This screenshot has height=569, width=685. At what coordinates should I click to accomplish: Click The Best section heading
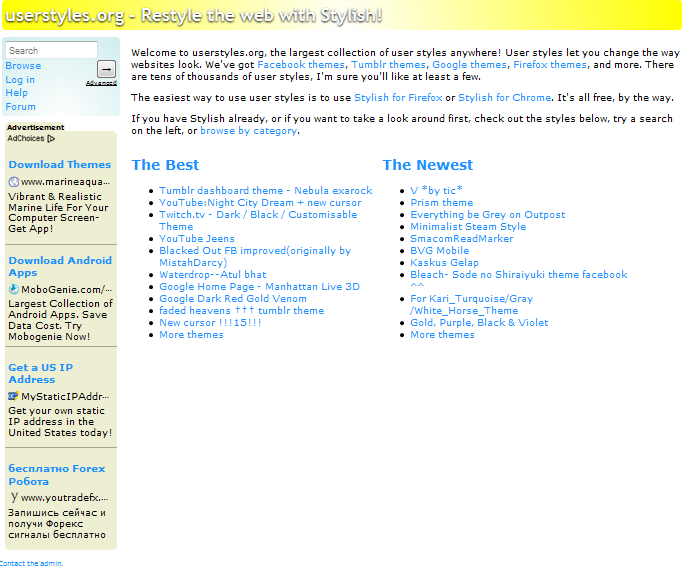165,165
